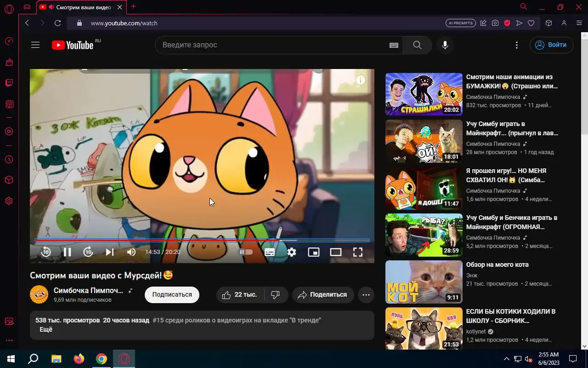Open My Flow paper plane icon
The height and width of the screenshot is (368, 588).
coord(519,23)
